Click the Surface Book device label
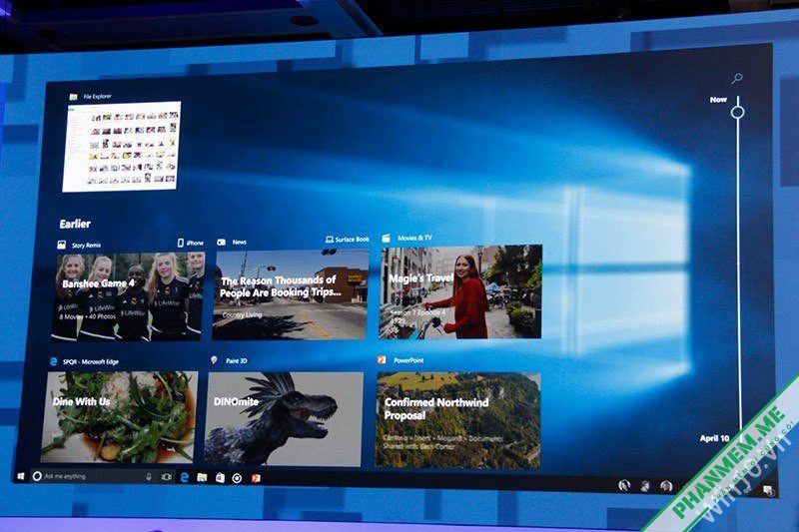 point(353,240)
